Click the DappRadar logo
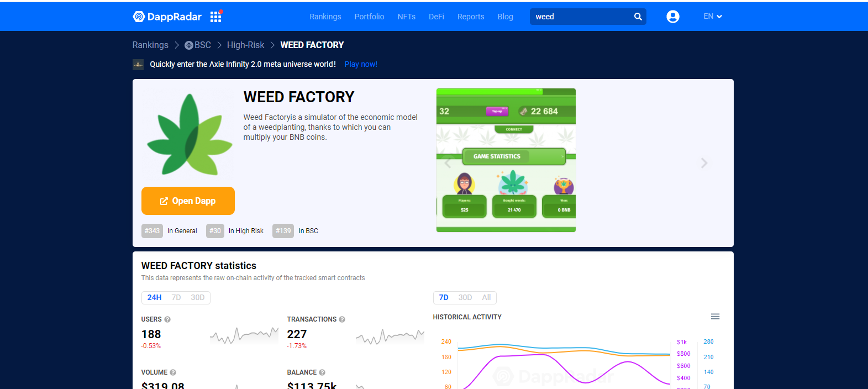The height and width of the screenshot is (389, 868). (167, 17)
